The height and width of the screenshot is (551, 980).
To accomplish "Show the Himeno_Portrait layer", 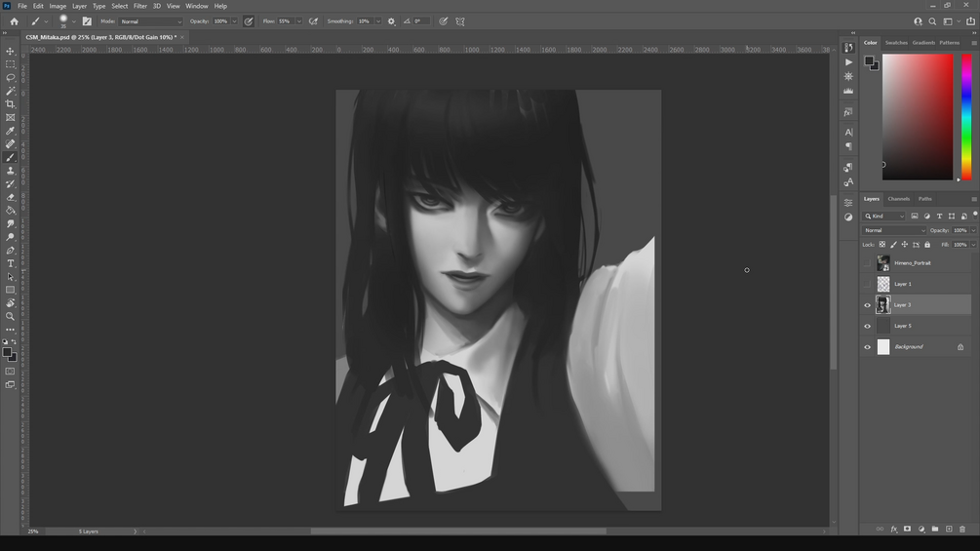I will tap(867, 263).
